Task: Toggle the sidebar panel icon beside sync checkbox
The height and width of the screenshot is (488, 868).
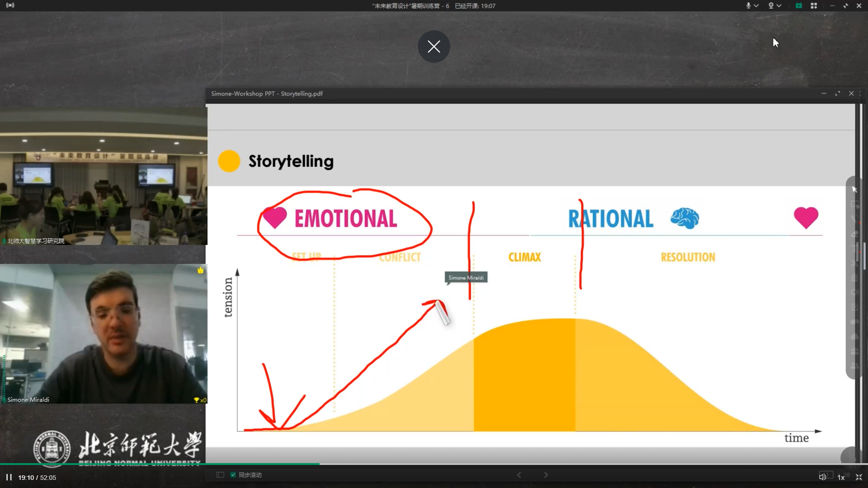Action: click(x=220, y=475)
